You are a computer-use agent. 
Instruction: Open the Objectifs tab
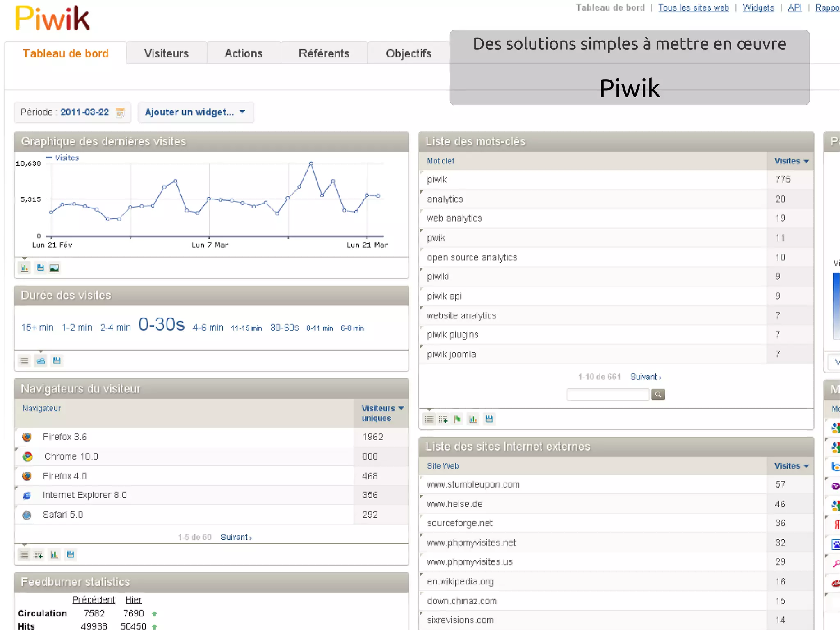coord(409,53)
